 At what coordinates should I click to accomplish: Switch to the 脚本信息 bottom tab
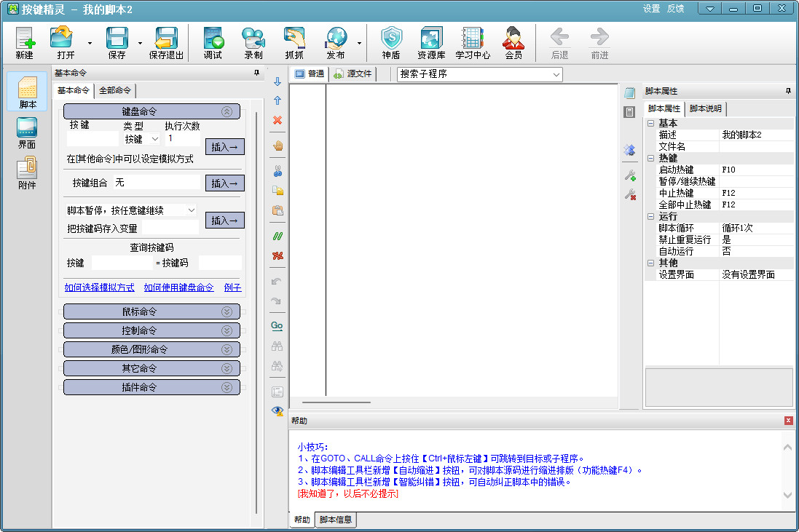point(336,520)
